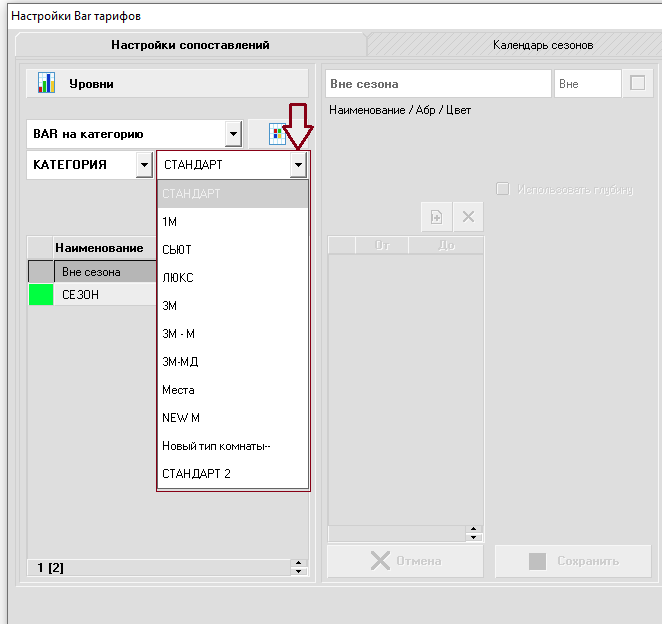Viewport: 662px width, 624px height.
Task: Select the СТАНДАРТ 2 list option
Action: point(196,473)
